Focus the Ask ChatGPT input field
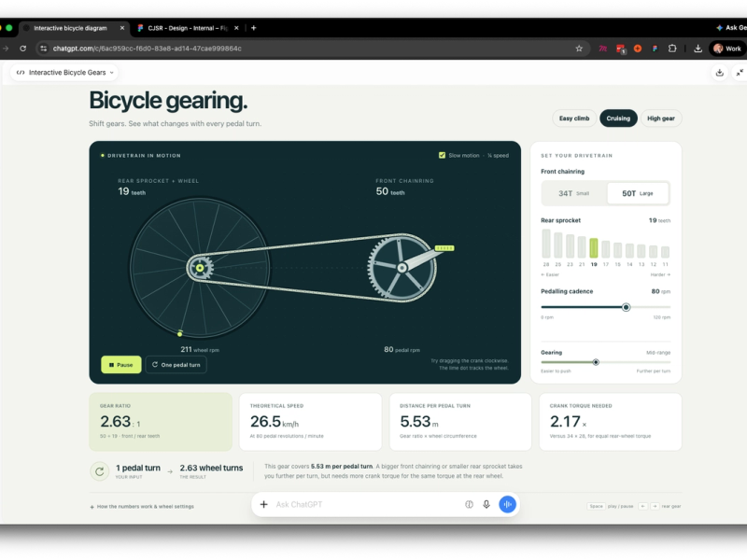Image resolution: width=747 pixels, height=560 pixels. point(367,504)
